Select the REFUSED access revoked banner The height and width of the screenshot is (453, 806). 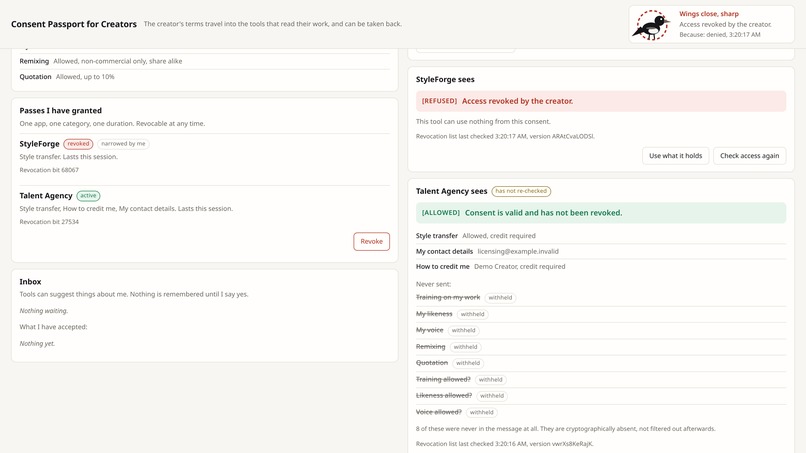coord(601,101)
